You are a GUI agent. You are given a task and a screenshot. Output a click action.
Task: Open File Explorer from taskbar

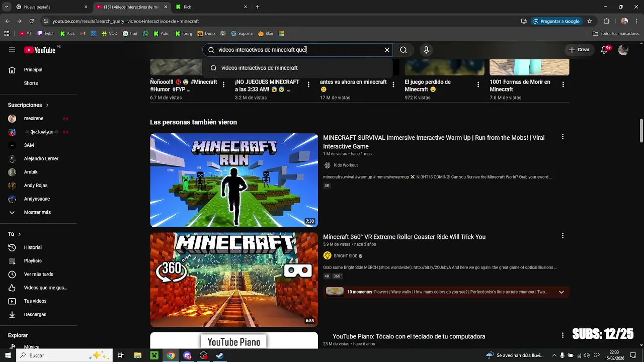tap(138, 355)
